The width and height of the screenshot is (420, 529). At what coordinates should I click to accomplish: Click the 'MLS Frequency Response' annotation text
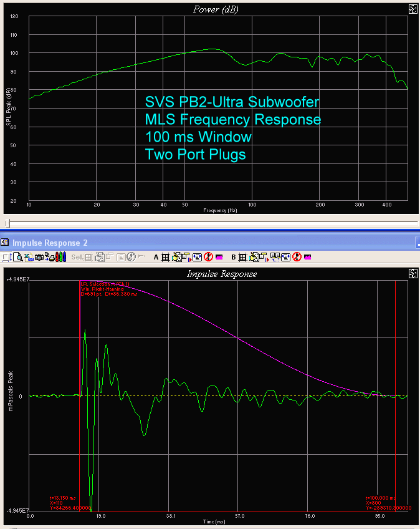[233, 119]
